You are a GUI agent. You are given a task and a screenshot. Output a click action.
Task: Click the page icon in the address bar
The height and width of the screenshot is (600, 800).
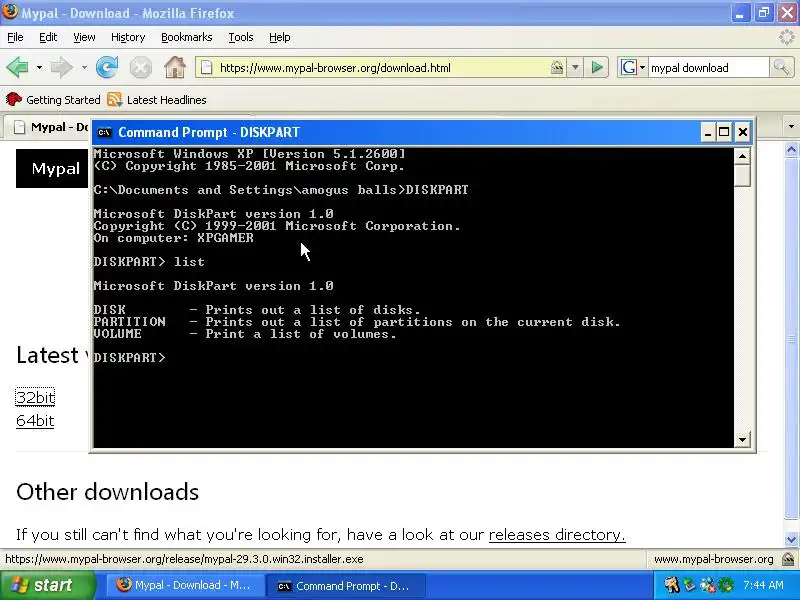(x=206, y=67)
